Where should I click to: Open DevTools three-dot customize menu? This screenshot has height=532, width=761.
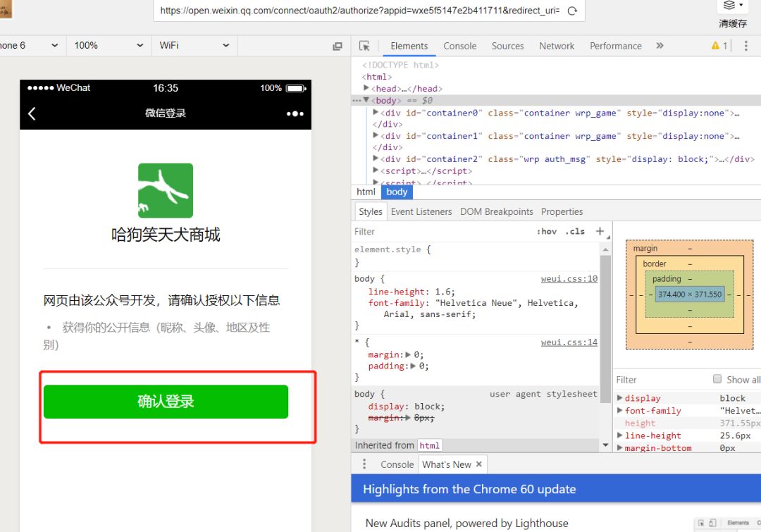[x=746, y=46]
